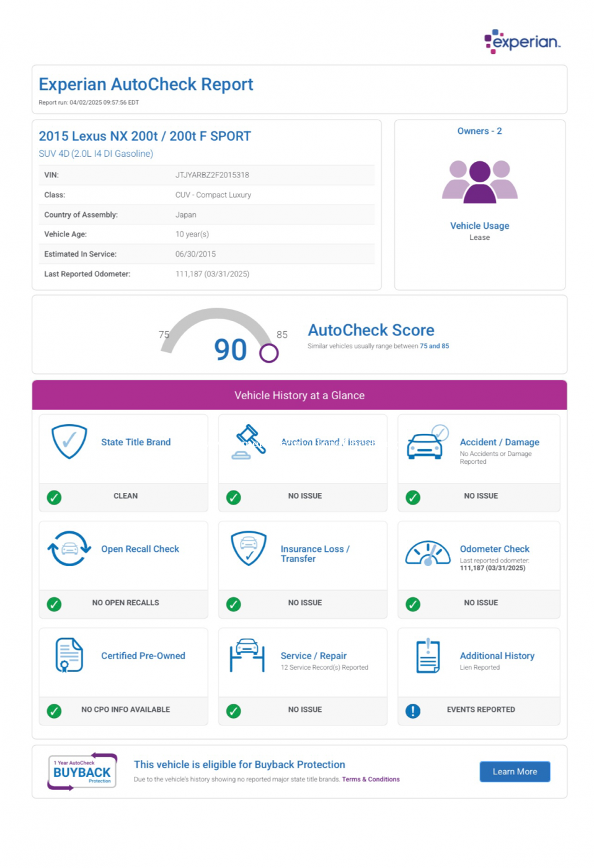Click the Owners purple people icon
594x868 pixels.
pos(479,181)
